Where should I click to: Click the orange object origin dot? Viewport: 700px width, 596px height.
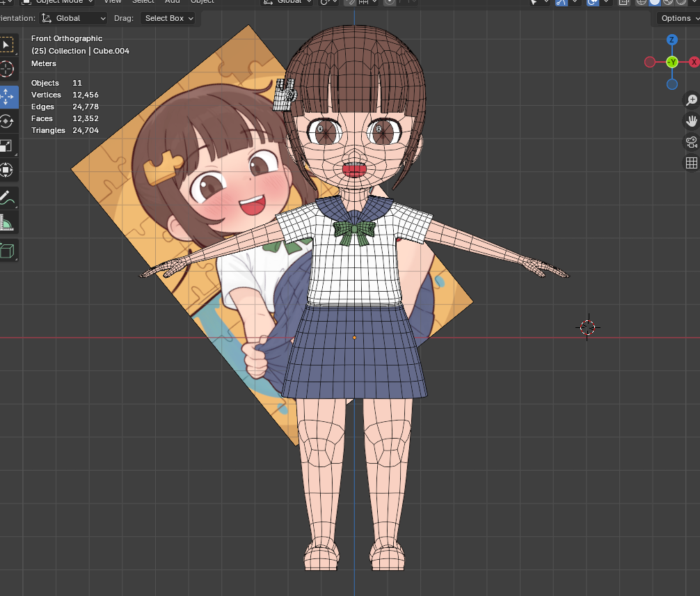click(354, 338)
